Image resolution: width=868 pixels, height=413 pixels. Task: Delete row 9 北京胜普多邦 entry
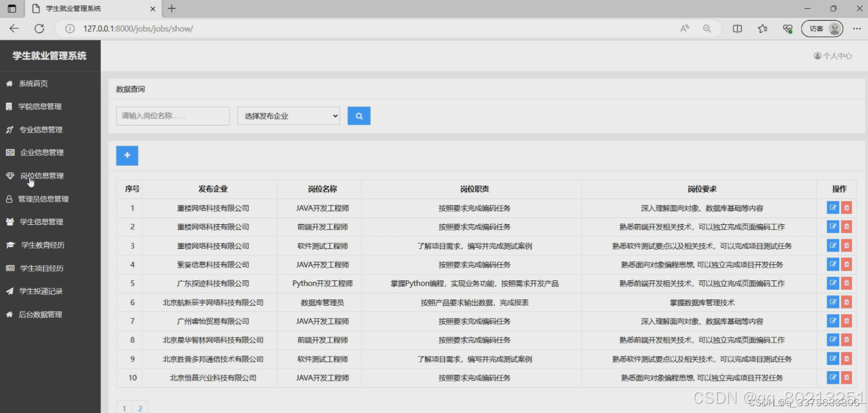846,359
